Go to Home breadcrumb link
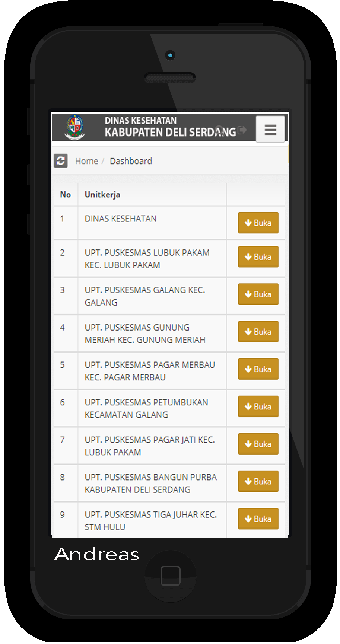 86,161
